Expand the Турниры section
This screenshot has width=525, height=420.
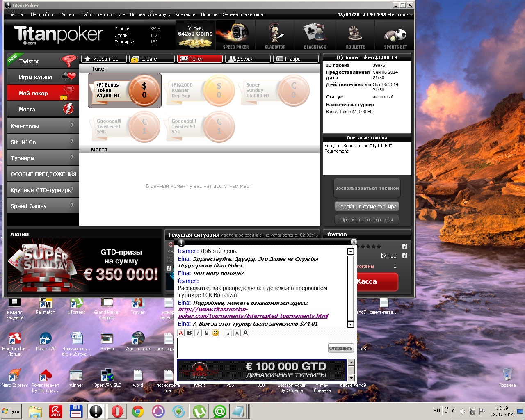click(43, 158)
